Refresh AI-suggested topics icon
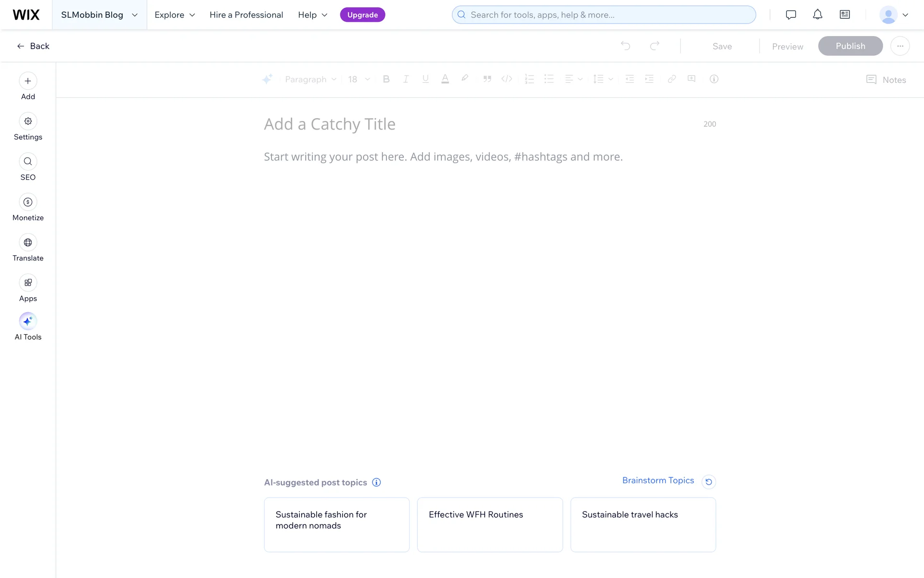This screenshot has height=578, width=924. pos(708,482)
